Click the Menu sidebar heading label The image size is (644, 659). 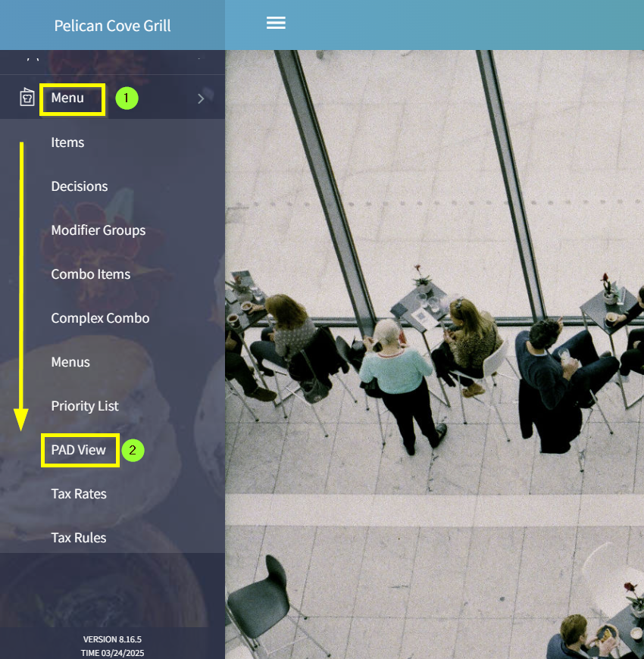pos(67,98)
